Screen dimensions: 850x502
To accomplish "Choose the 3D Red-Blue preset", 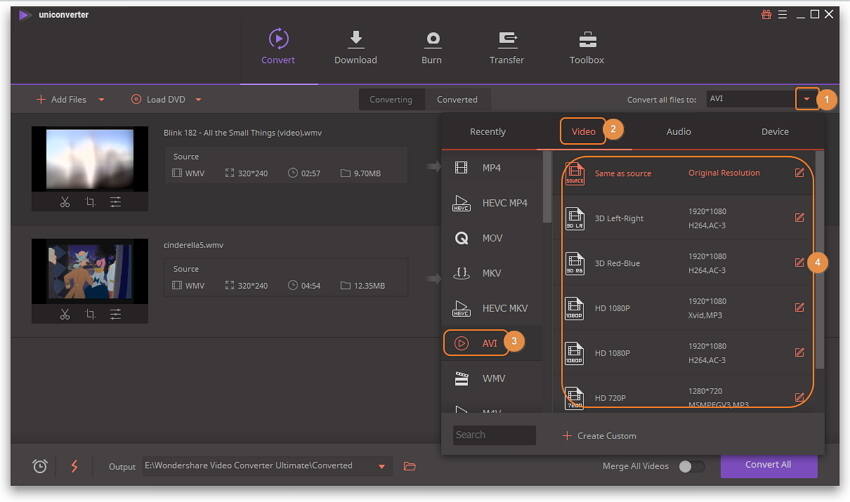I will [683, 263].
